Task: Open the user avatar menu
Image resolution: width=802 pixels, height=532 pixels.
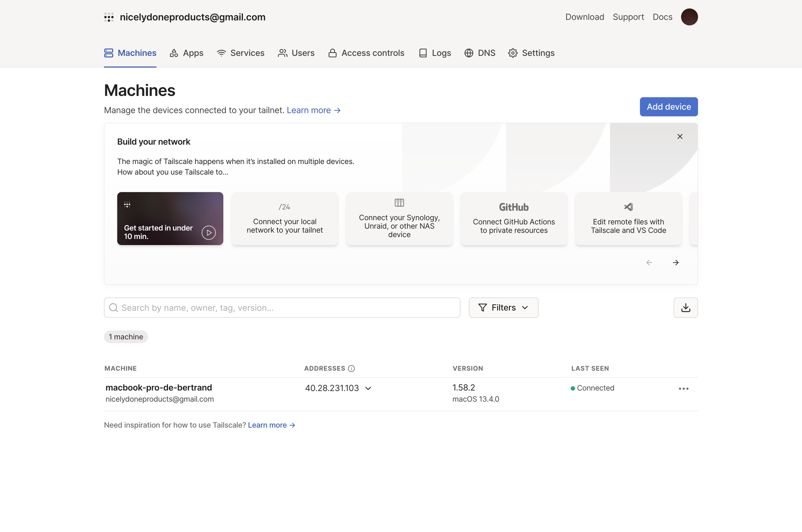Action: pyautogui.click(x=689, y=17)
